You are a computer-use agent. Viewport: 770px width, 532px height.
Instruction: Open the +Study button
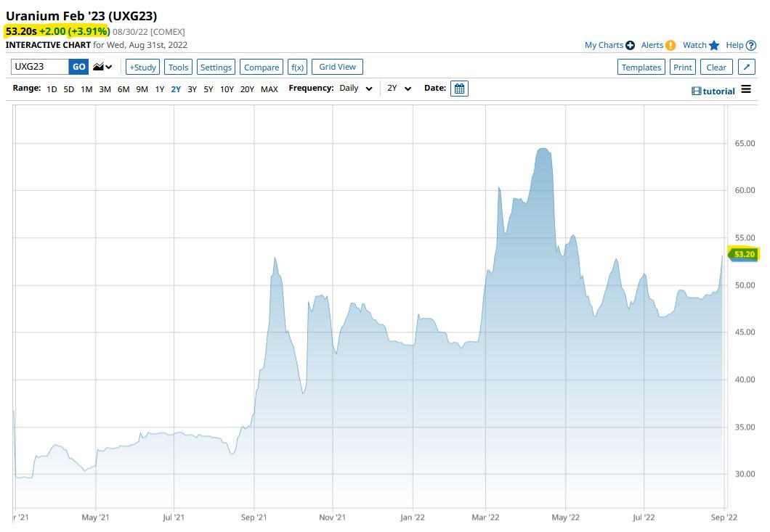point(142,67)
